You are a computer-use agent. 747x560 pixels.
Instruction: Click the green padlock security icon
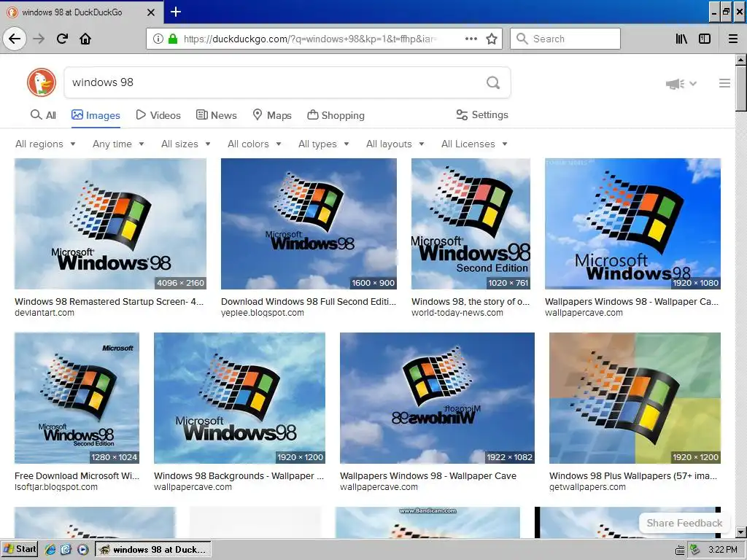click(173, 39)
